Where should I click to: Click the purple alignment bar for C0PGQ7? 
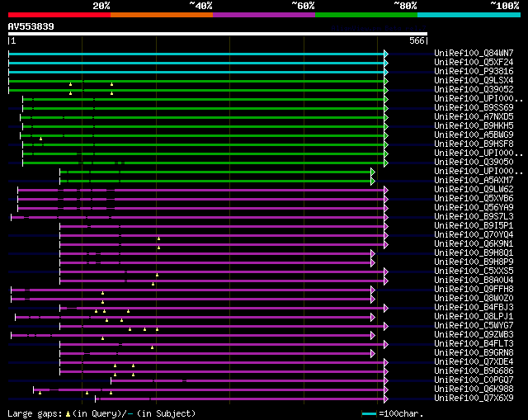click(x=249, y=381)
